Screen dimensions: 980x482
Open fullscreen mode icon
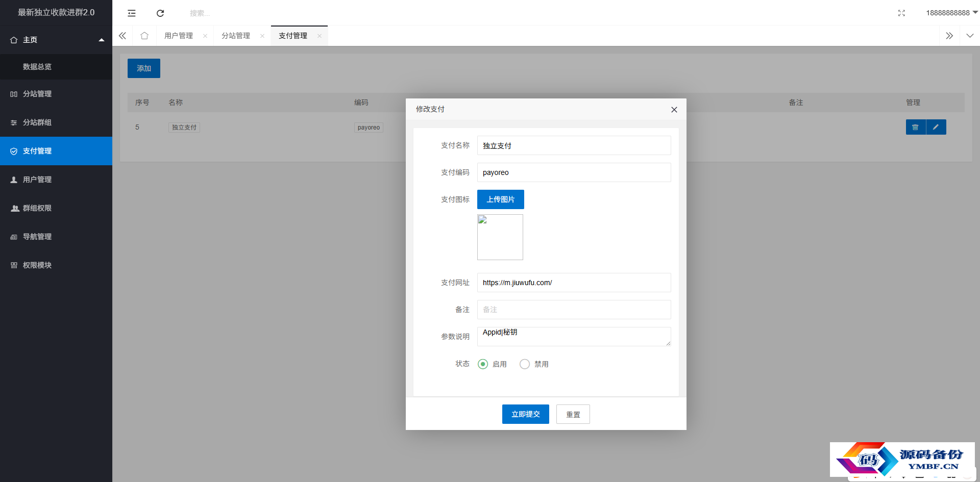(901, 13)
